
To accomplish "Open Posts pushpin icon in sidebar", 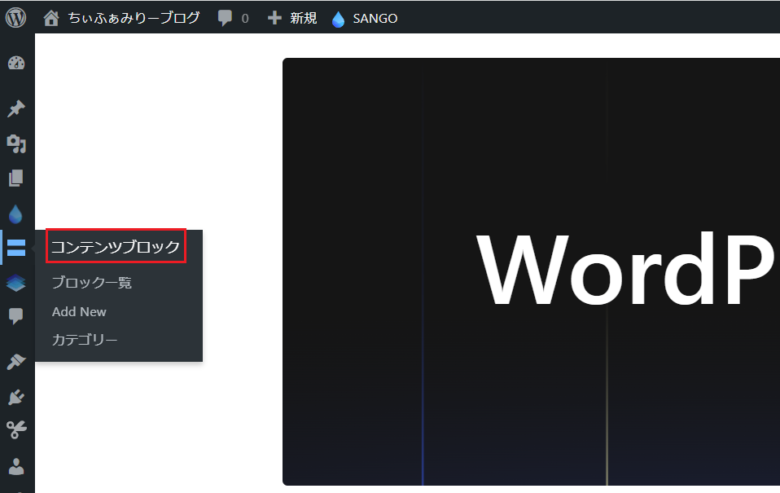I will click(x=16, y=108).
